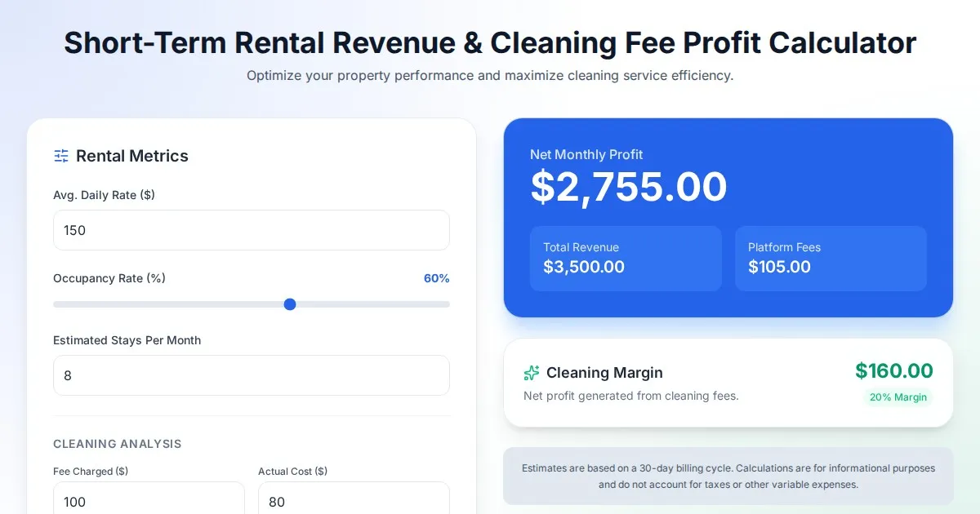Click the $160.00 cleaning margin amount
The height and width of the screenshot is (514, 980).
893,371
